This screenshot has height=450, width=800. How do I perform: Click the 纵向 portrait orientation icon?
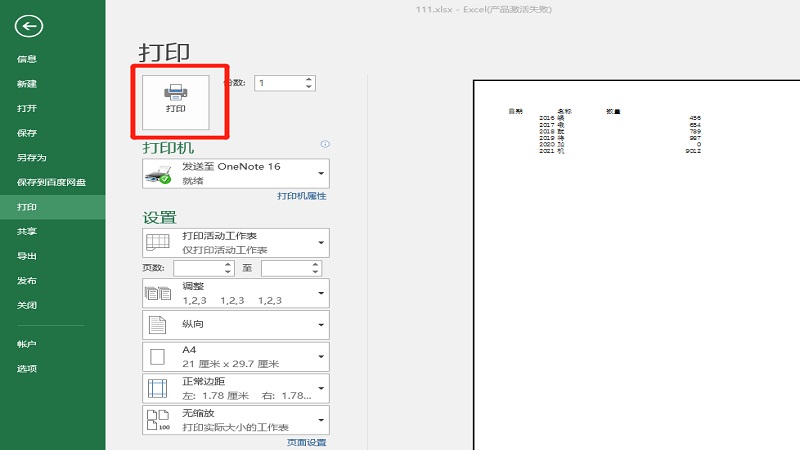(158, 325)
